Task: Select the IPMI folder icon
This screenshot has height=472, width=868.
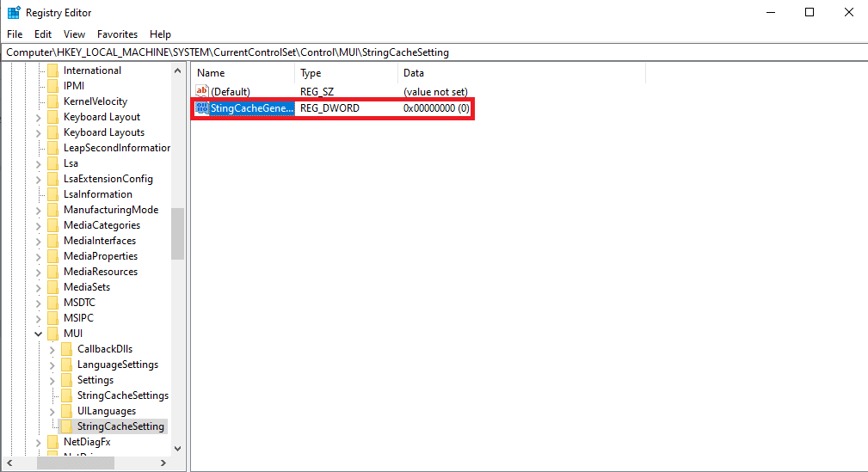Action: point(53,86)
